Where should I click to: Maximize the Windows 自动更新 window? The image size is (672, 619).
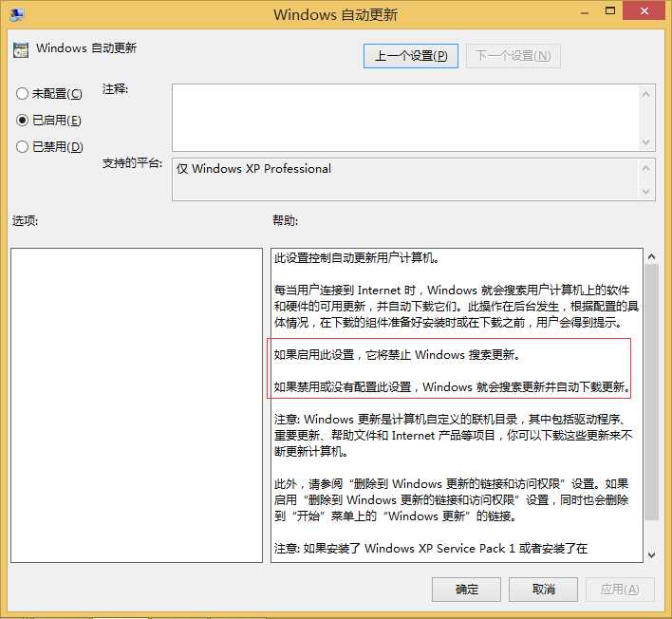(610, 10)
